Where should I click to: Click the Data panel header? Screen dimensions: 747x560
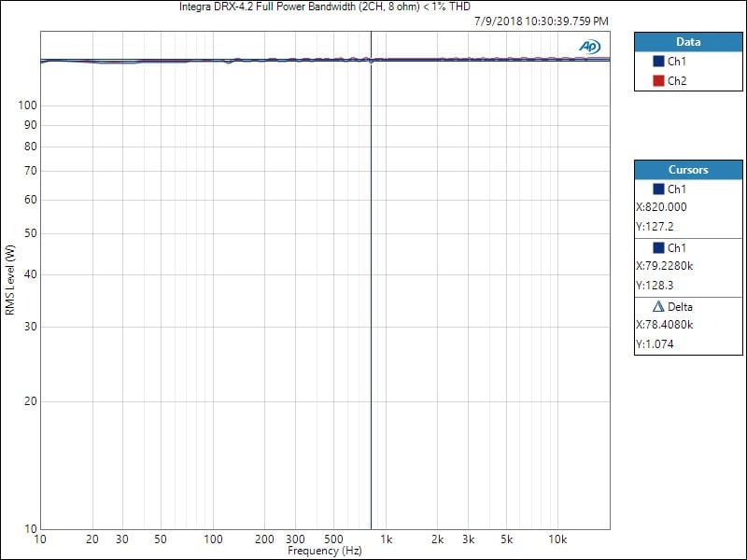pyautogui.click(x=688, y=42)
